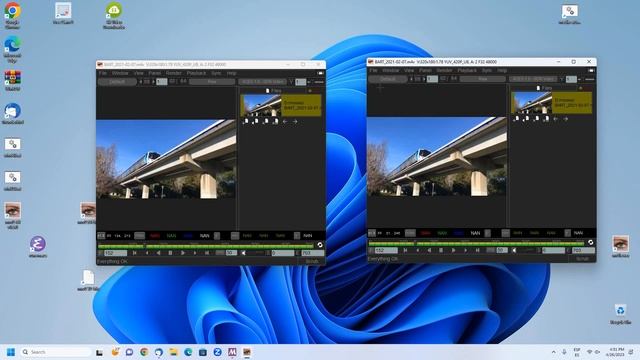
Task: Open Render menu in left viewer window
Action: (x=173, y=73)
